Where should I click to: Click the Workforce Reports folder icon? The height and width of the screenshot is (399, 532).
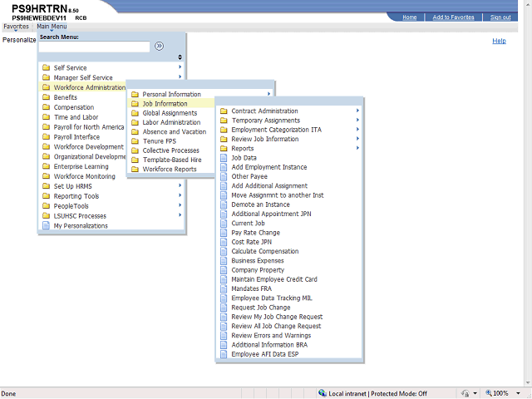(135, 169)
